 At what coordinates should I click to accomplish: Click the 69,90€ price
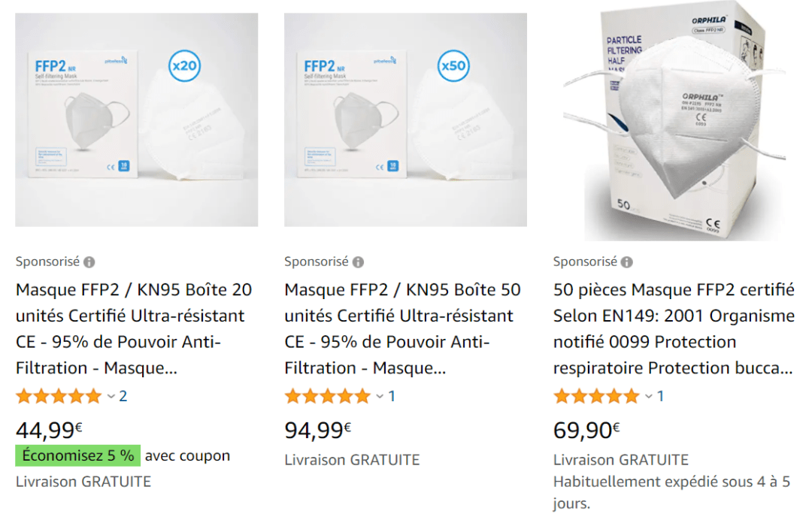(x=586, y=430)
